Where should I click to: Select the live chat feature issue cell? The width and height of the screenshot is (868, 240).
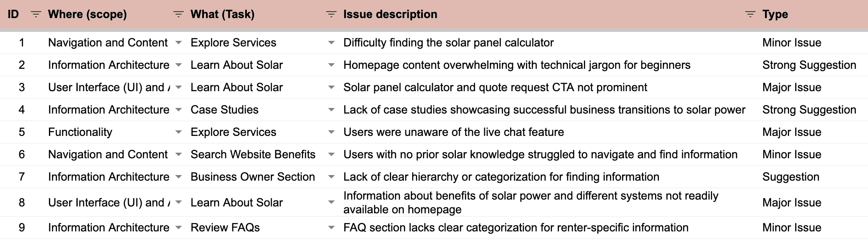tap(453, 132)
